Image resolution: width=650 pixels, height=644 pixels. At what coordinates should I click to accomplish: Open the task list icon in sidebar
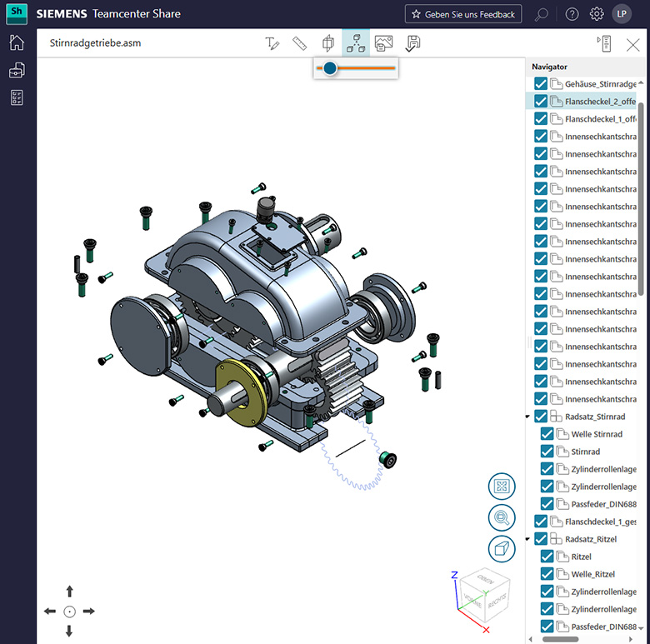(17, 97)
